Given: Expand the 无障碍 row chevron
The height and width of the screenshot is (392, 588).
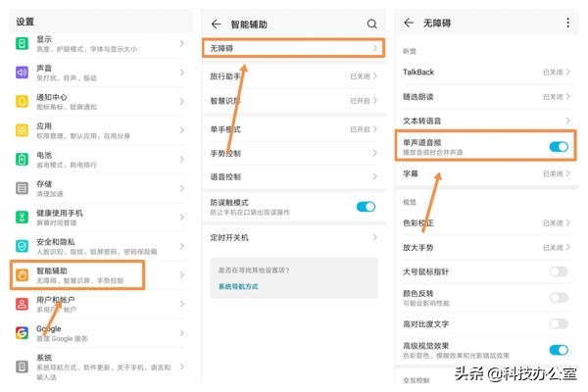Looking at the screenshot, I should [373, 48].
